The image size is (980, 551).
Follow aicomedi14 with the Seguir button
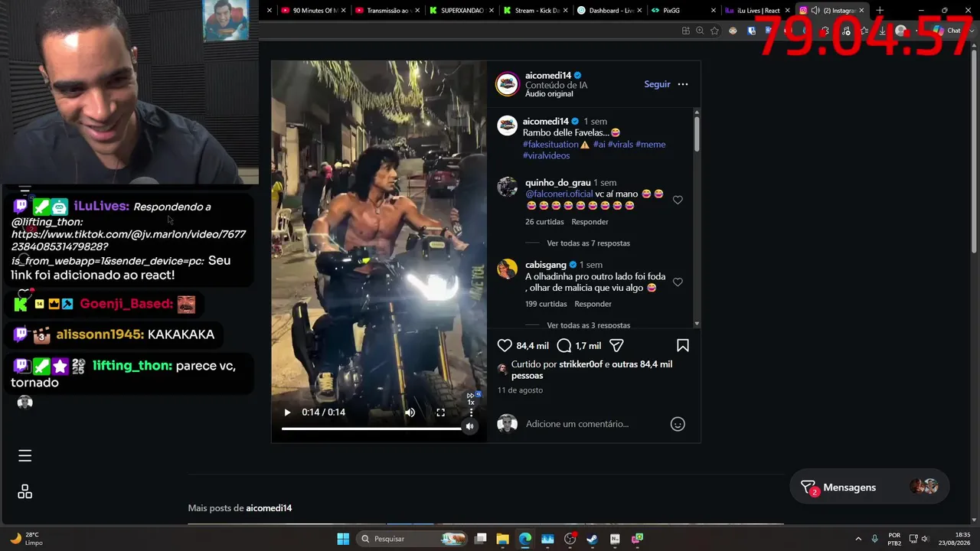pyautogui.click(x=657, y=84)
